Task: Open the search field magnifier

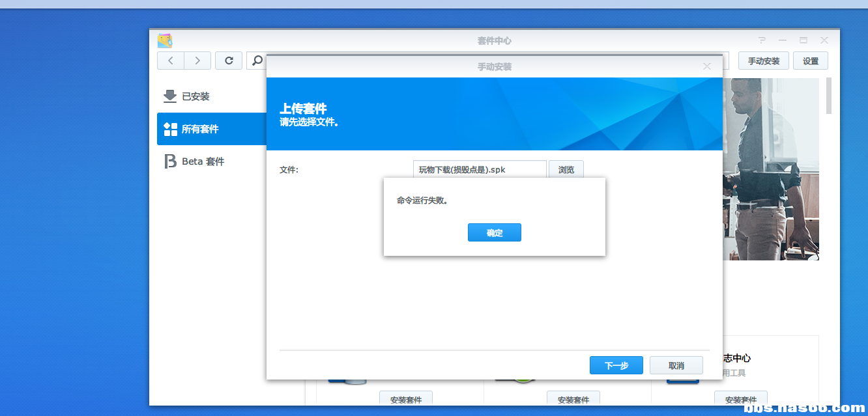Action: 256,60
